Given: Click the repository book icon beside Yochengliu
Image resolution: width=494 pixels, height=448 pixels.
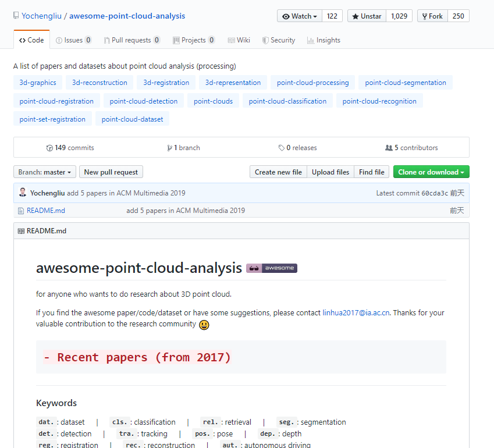Looking at the screenshot, I should (16, 16).
